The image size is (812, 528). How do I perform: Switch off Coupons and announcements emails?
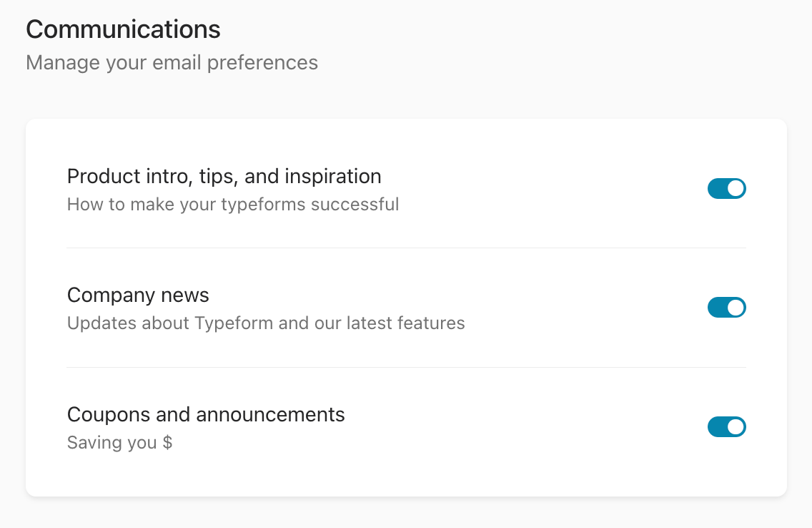pyautogui.click(x=726, y=427)
